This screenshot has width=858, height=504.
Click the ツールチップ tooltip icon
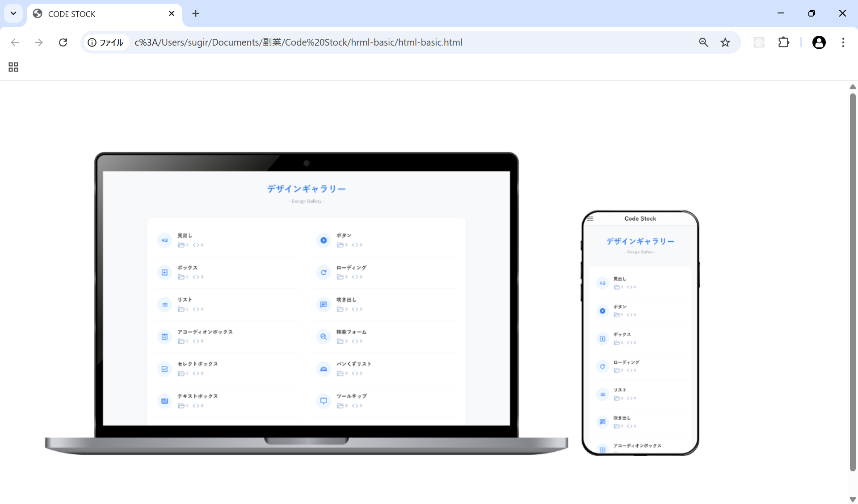(324, 401)
